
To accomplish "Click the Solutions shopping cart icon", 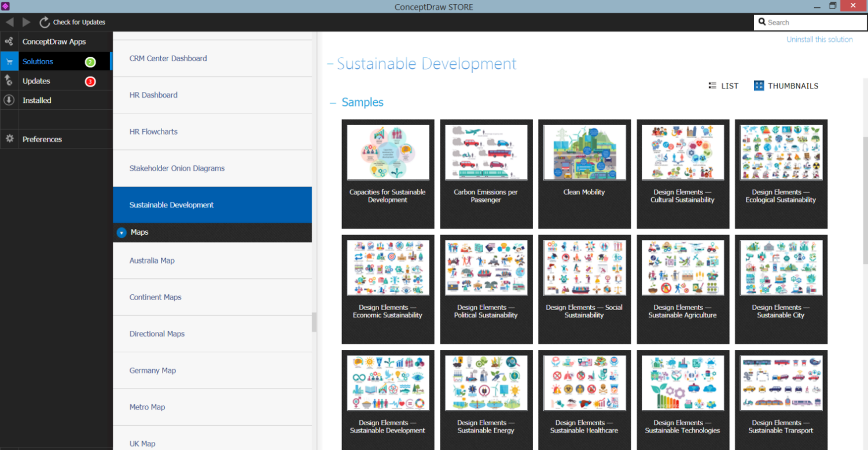I will click(x=9, y=61).
